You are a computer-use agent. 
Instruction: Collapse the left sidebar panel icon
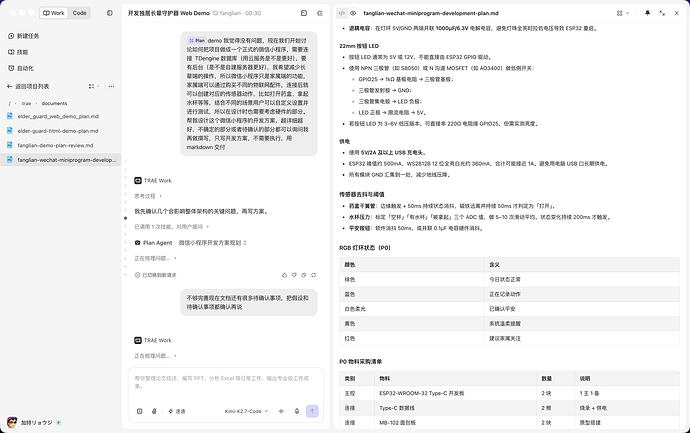pos(110,13)
